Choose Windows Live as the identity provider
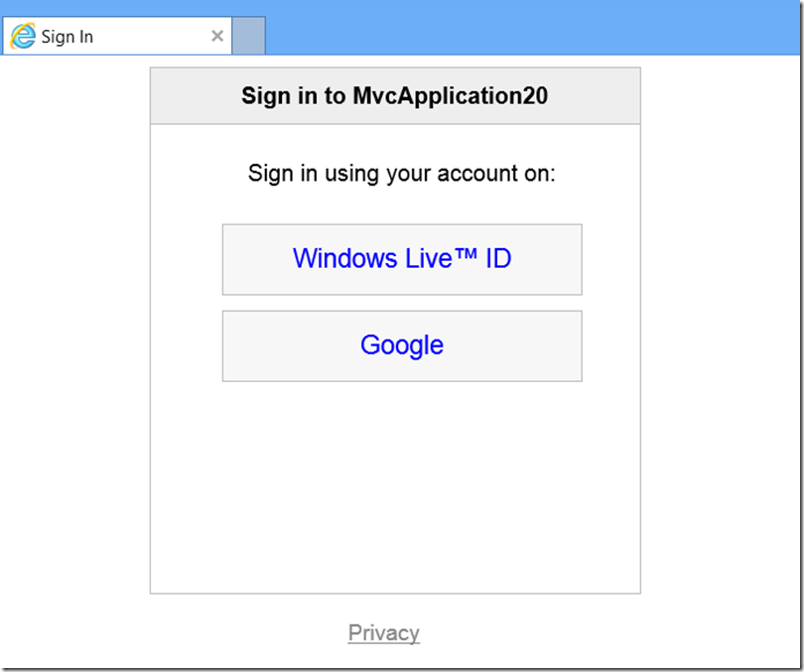804x672 pixels. [x=402, y=259]
